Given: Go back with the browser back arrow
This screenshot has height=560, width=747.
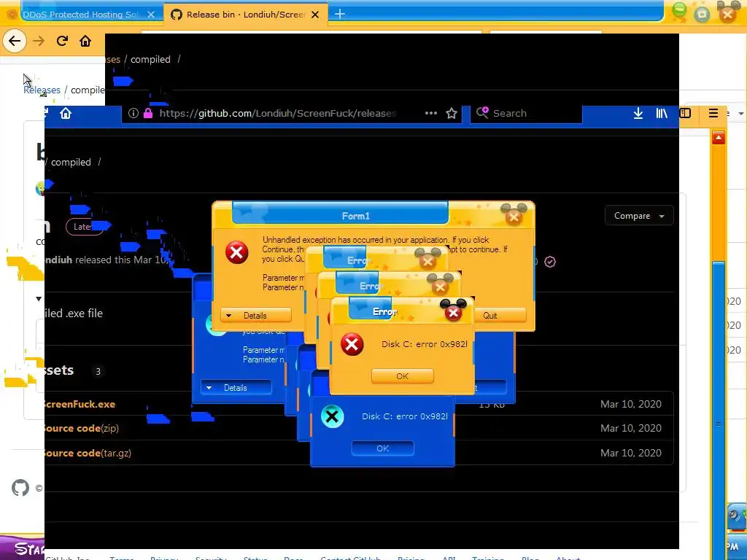Looking at the screenshot, I should [15, 41].
